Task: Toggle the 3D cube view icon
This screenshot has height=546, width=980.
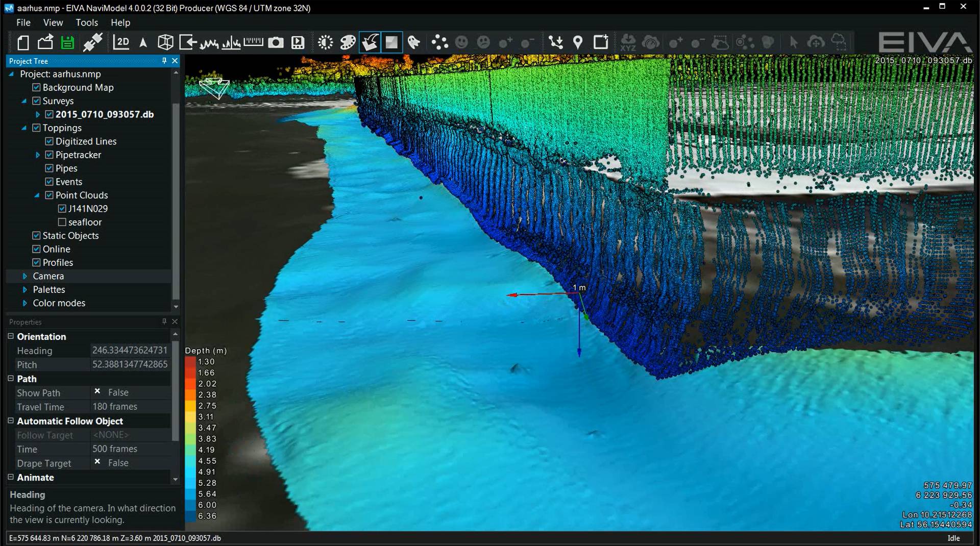Action: [x=165, y=42]
